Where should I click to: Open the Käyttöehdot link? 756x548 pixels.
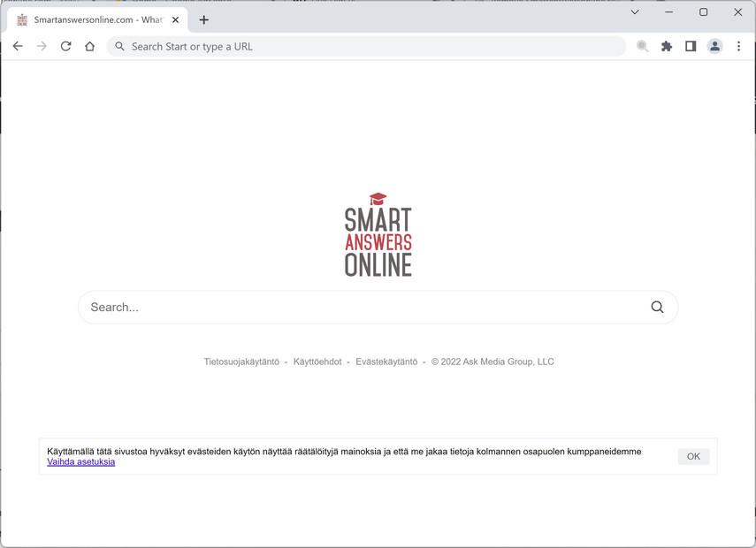(x=317, y=362)
